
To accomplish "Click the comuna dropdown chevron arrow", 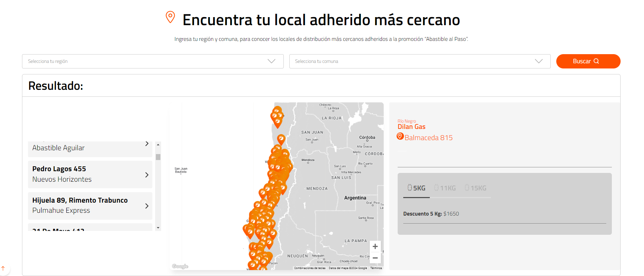I will point(539,61).
